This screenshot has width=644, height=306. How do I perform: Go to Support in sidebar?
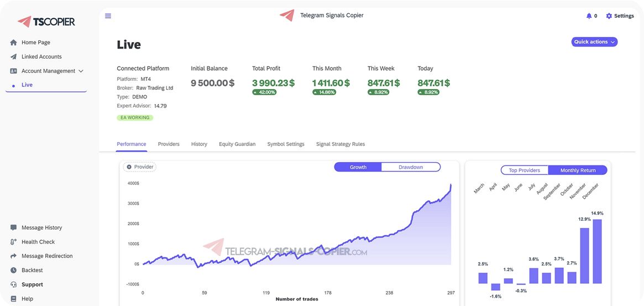(x=32, y=284)
